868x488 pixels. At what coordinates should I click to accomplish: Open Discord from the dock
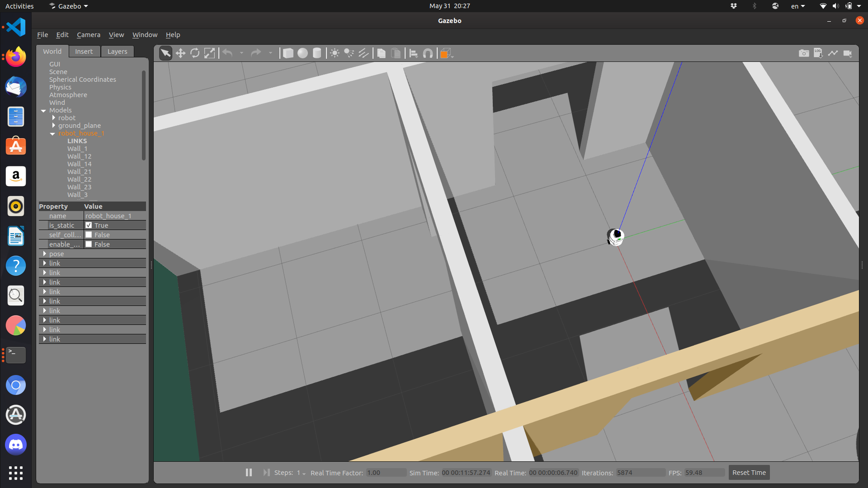(16, 445)
